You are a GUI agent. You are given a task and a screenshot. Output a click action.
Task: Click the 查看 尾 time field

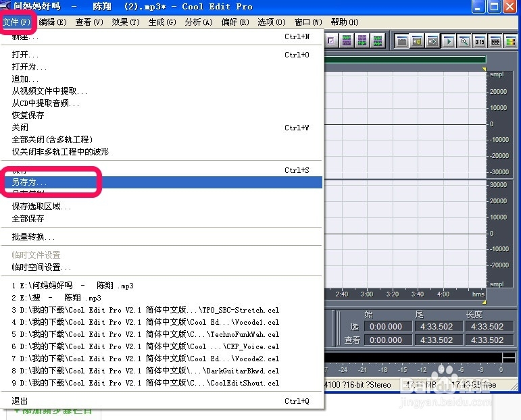(x=439, y=340)
